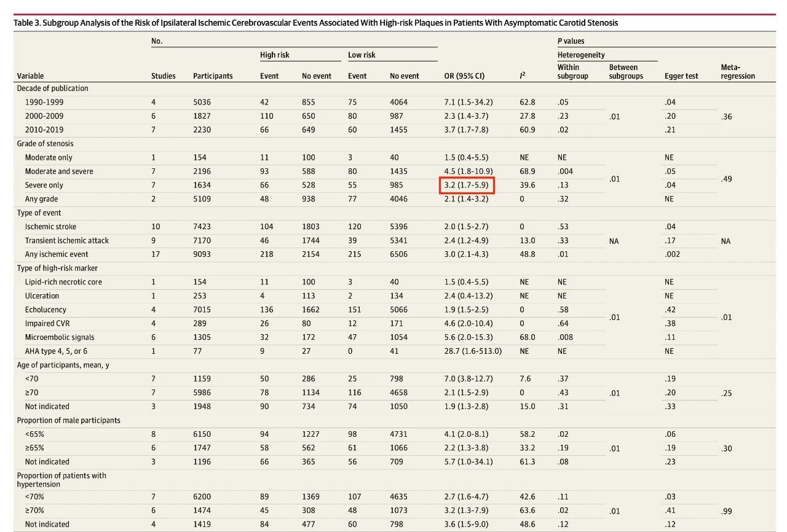The image size is (787, 532).
Task: Select the 'Grade of stenosis' section heading
Action: coord(45,144)
